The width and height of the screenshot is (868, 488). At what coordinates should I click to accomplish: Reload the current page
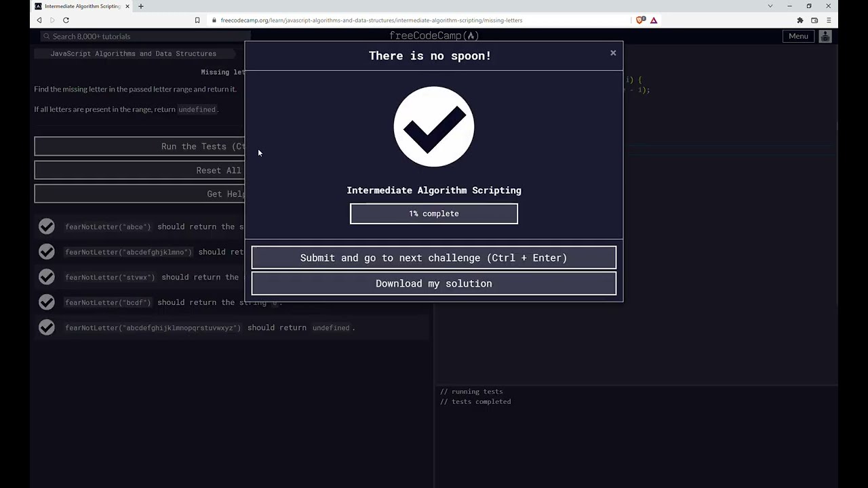pyautogui.click(x=66, y=20)
